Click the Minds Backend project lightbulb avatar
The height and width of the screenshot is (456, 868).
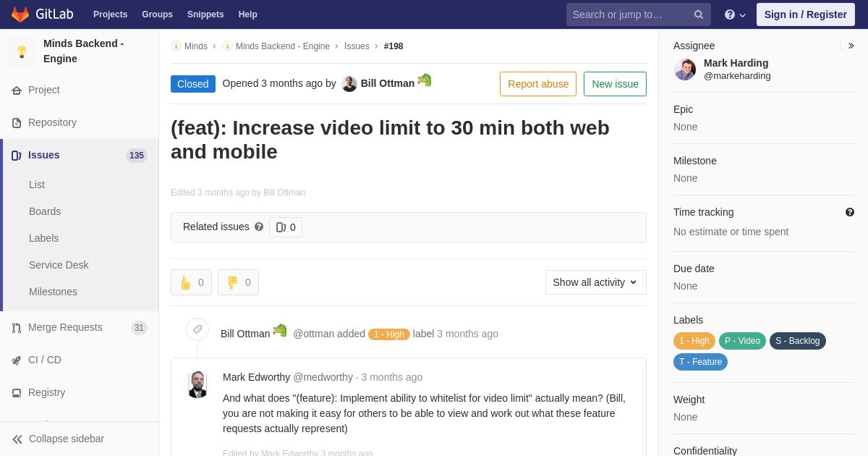pyautogui.click(x=22, y=51)
